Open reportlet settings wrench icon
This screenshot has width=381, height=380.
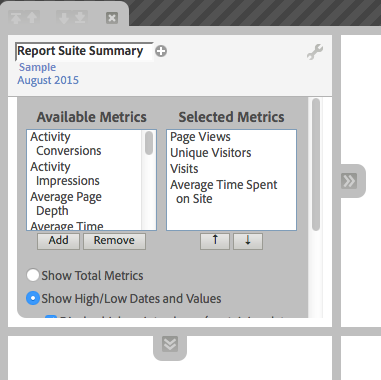315,52
